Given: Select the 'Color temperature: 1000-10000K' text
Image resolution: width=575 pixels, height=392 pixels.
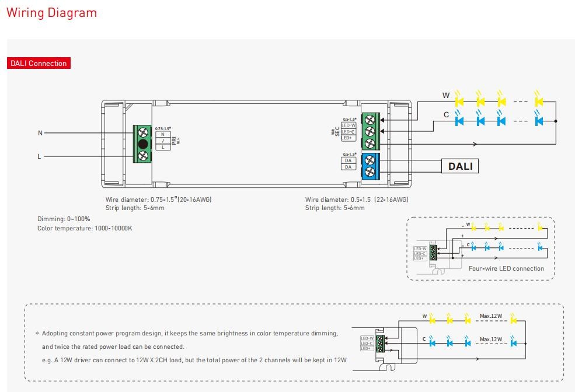Looking at the screenshot, I should tap(85, 228).
